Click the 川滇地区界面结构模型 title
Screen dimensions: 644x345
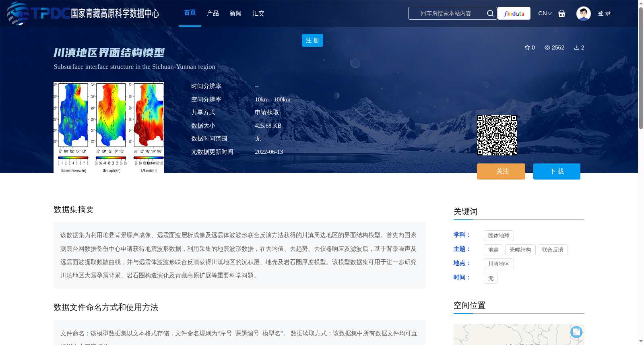coord(109,53)
